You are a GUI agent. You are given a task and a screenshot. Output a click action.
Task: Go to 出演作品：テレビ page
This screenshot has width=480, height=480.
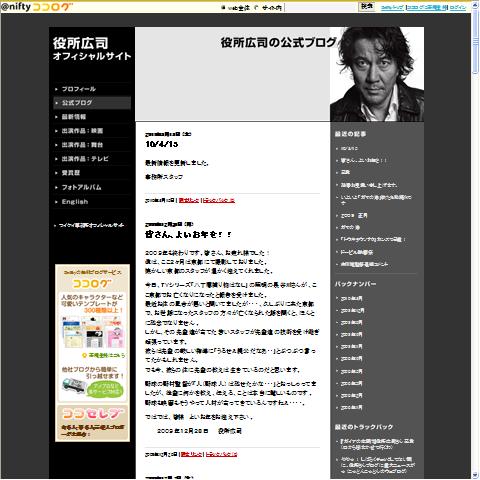click(x=85, y=159)
